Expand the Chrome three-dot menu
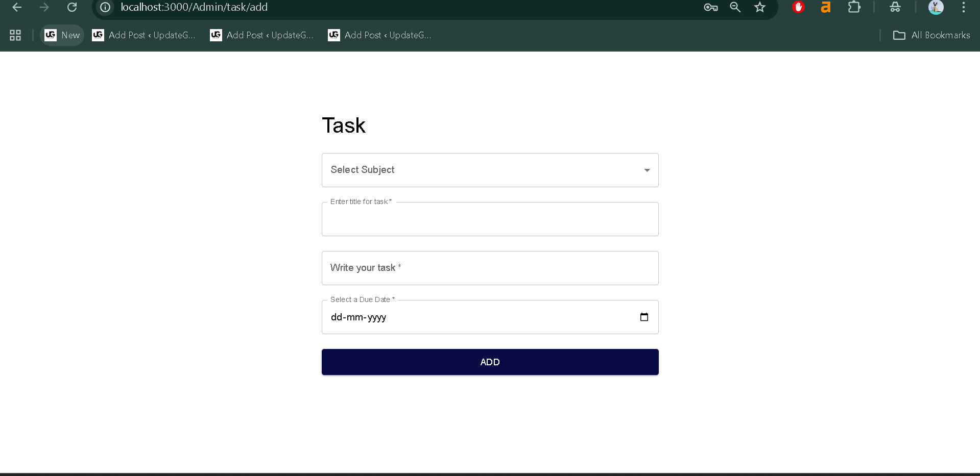The width and height of the screenshot is (980, 476). point(964,7)
